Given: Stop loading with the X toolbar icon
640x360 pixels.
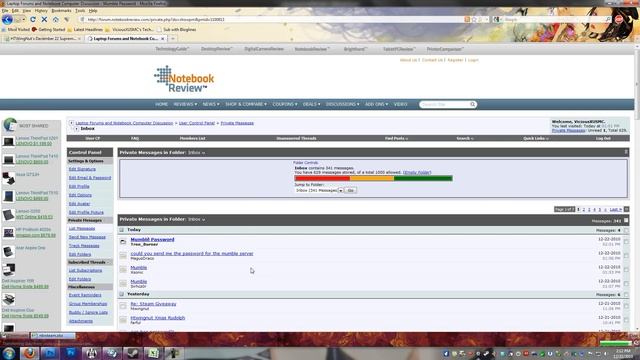Looking at the screenshot, I should pyautogui.click(x=44, y=20).
